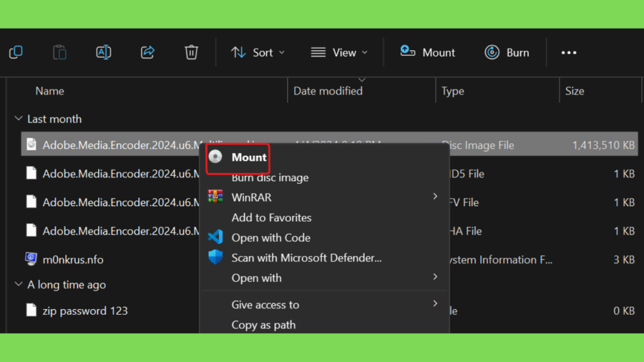The width and height of the screenshot is (644, 362).
Task: Sort by the Name column header
Action: coord(50,90)
